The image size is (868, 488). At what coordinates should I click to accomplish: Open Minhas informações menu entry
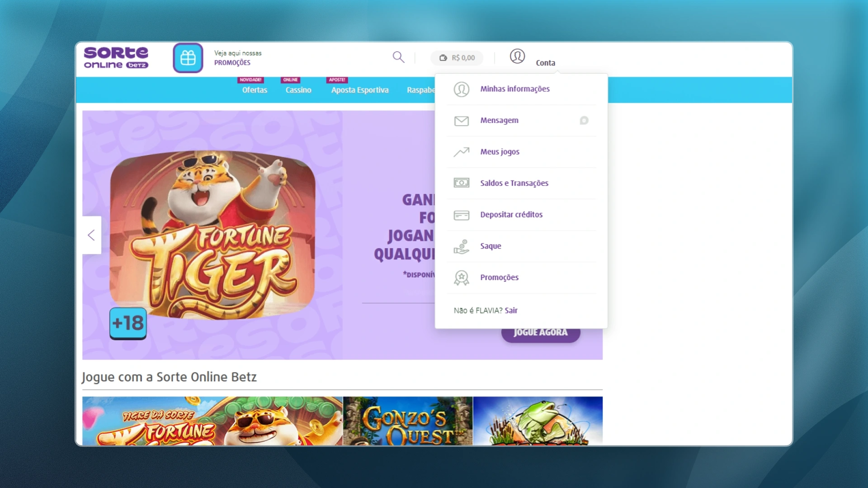tap(521, 89)
